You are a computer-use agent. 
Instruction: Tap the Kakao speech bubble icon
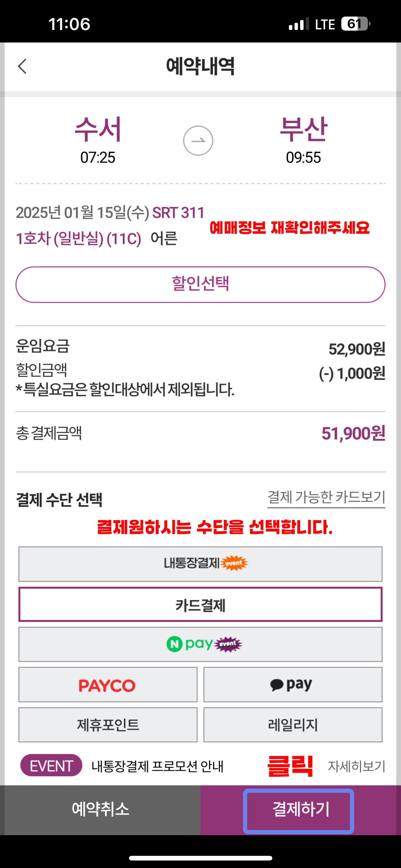pos(277,685)
